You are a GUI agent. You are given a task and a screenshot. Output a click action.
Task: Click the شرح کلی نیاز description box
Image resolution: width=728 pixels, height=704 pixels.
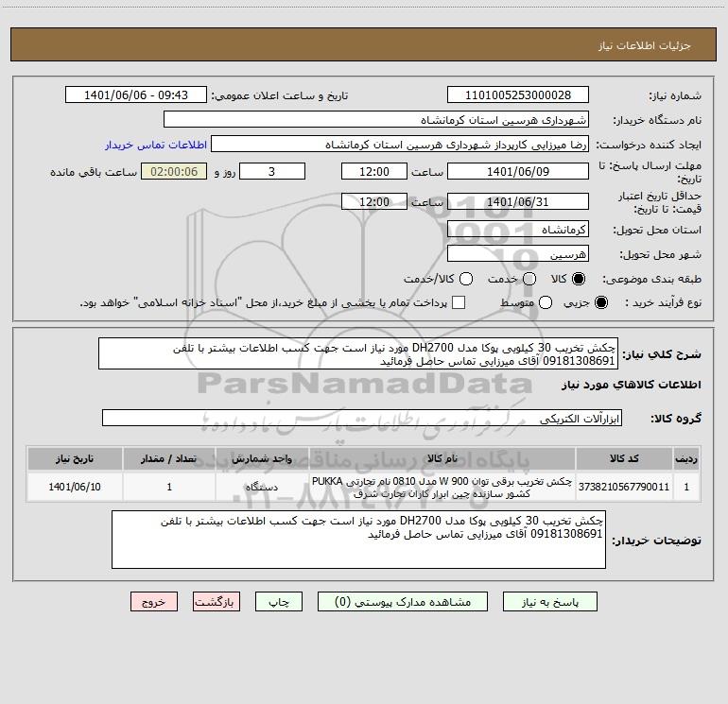[358, 354]
